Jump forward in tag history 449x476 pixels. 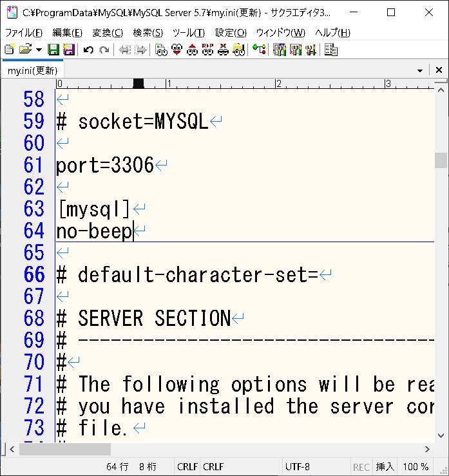click(x=140, y=50)
